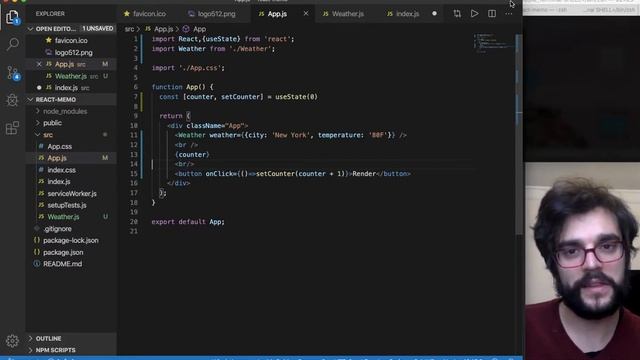Open the Source Control view
640x360 pixels.
12,73
